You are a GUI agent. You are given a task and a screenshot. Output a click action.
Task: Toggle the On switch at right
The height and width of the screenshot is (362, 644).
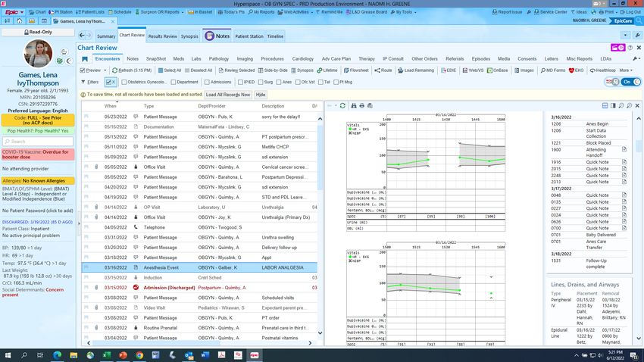[x=631, y=82]
